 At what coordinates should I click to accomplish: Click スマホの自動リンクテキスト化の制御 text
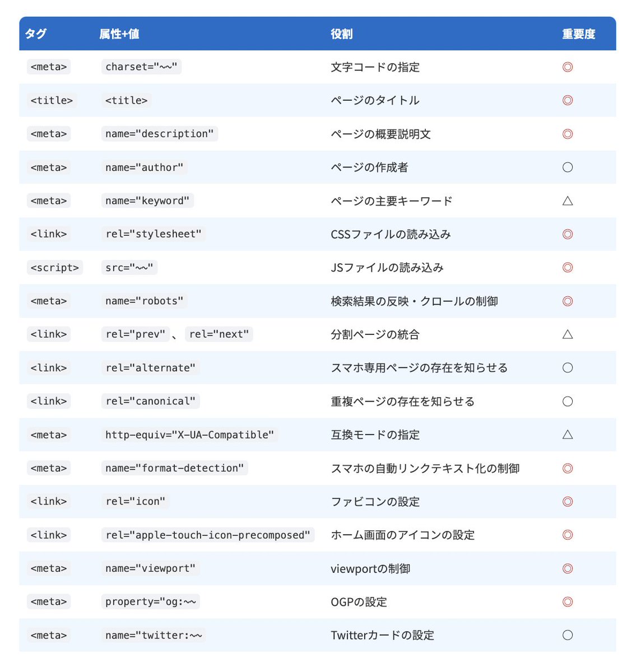pyautogui.click(x=425, y=468)
